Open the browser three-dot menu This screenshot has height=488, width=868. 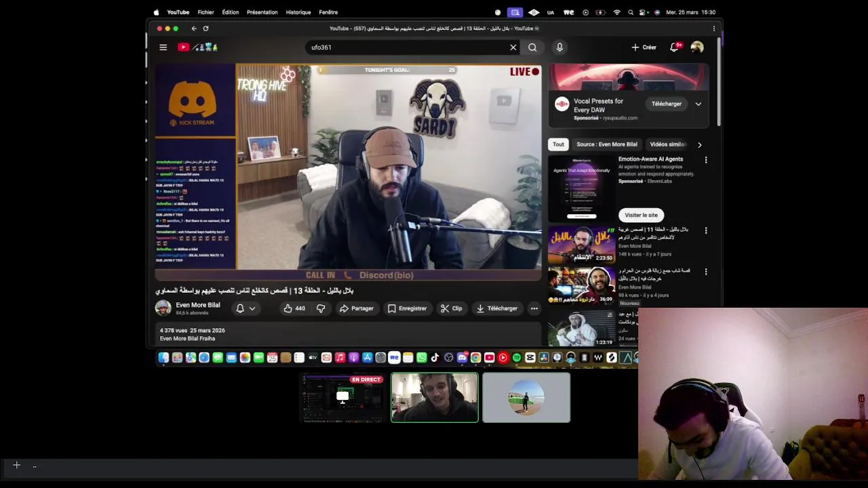click(x=713, y=28)
